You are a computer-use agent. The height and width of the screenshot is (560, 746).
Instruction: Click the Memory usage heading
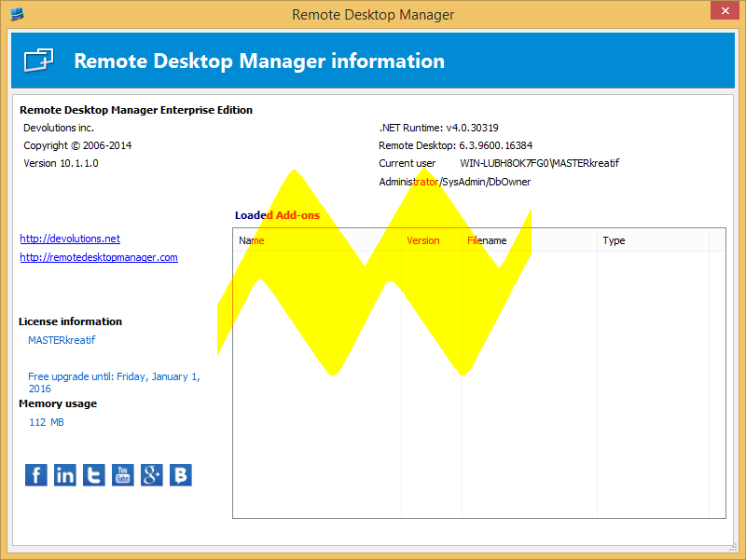pos(58,403)
